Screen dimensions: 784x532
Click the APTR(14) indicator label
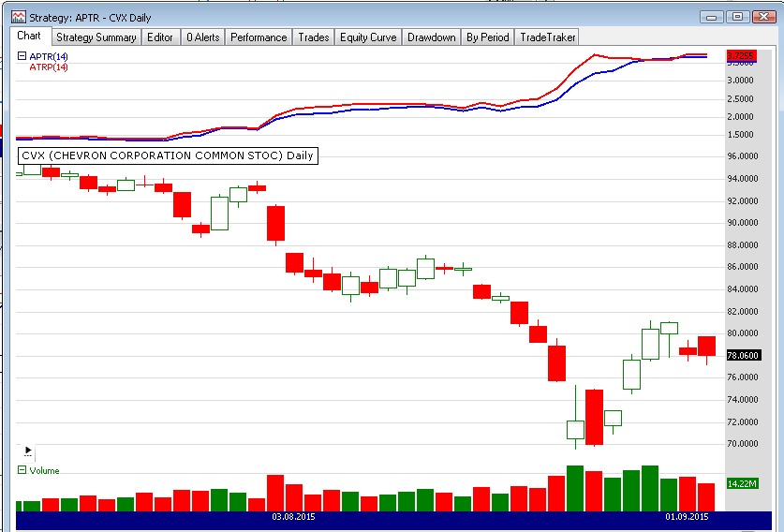[x=49, y=56]
